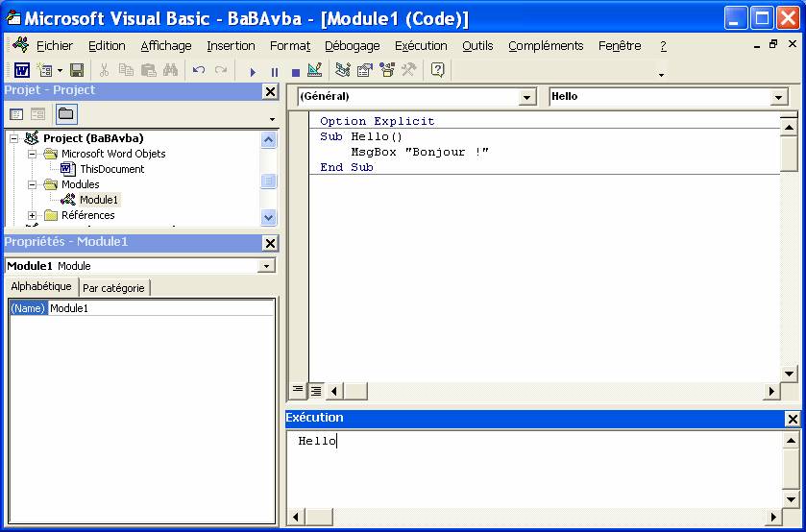Open Properties Window toolbar icon
This screenshot has height=532, width=806.
[365, 70]
